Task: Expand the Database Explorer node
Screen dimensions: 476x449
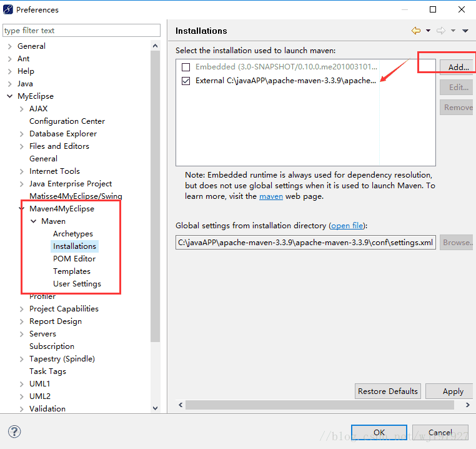Action: [22, 134]
